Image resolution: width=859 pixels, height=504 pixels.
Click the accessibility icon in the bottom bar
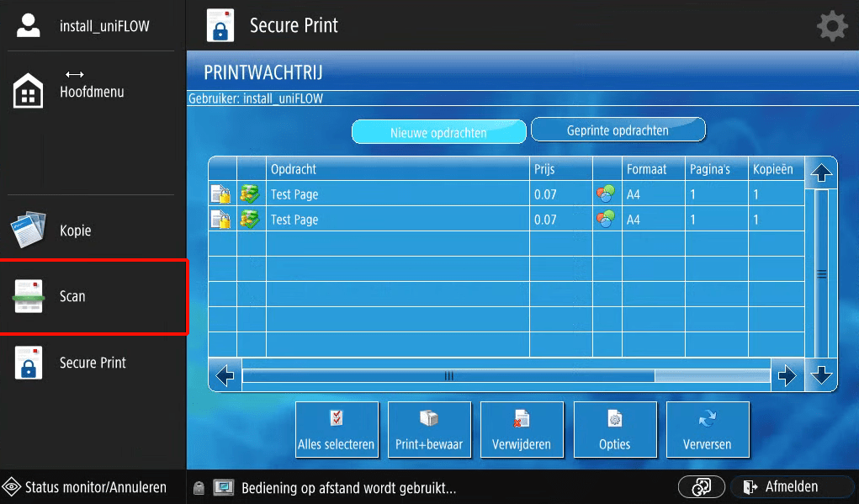(701, 486)
